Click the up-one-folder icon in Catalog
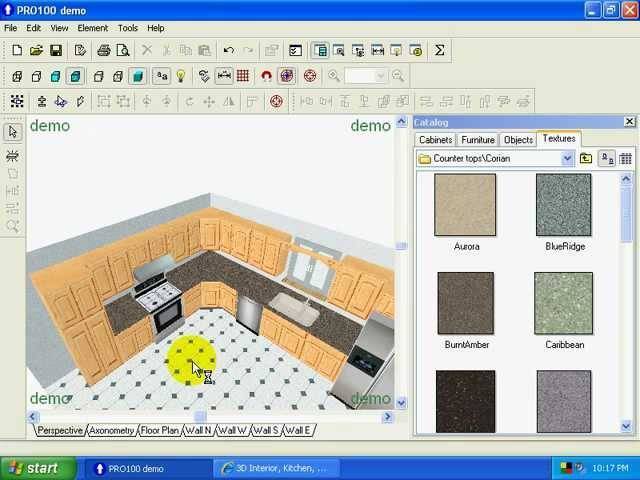The image size is (640, 480). 586,159
